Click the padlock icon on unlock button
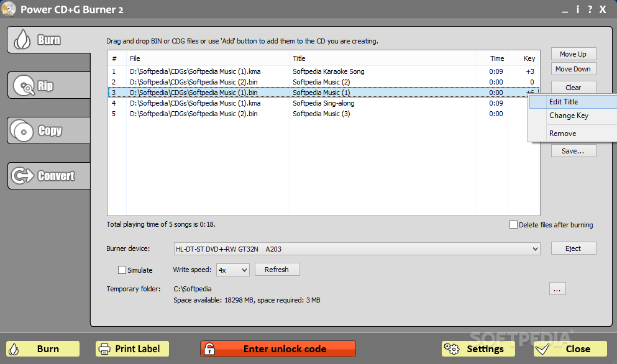 210,348
